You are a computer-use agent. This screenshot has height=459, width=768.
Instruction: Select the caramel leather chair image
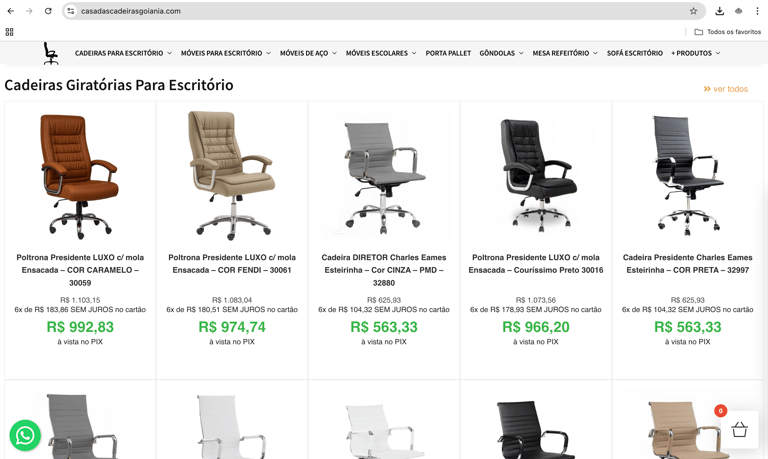[x=80, y=176]
